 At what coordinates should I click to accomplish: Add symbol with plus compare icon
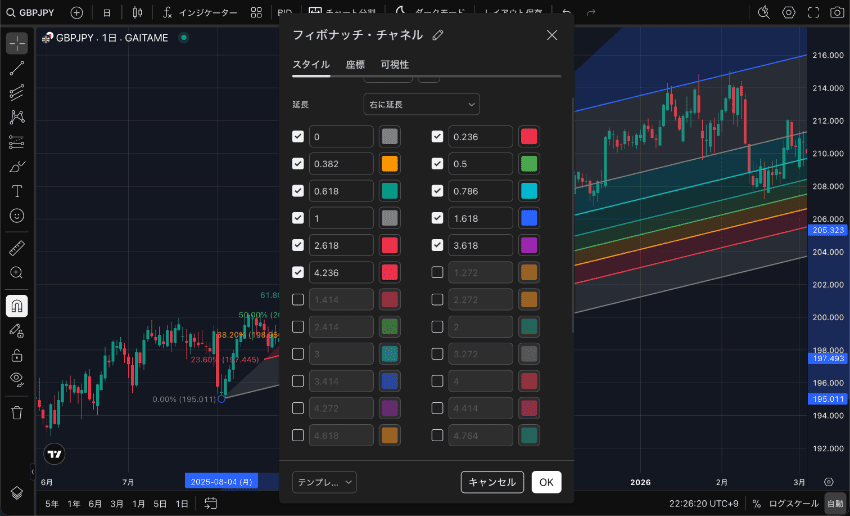(77, 12)
